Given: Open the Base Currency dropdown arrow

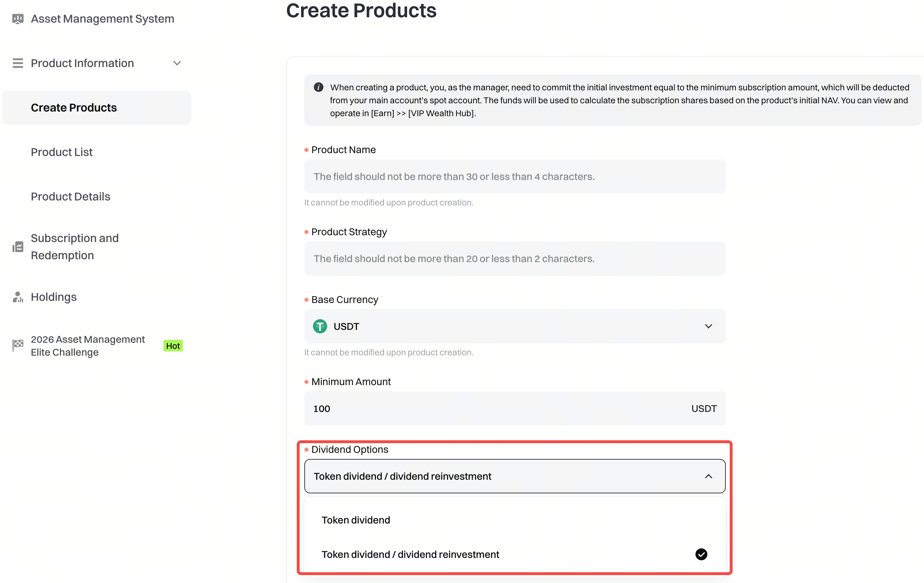Looking at the screenshot, I should point(708,327).
